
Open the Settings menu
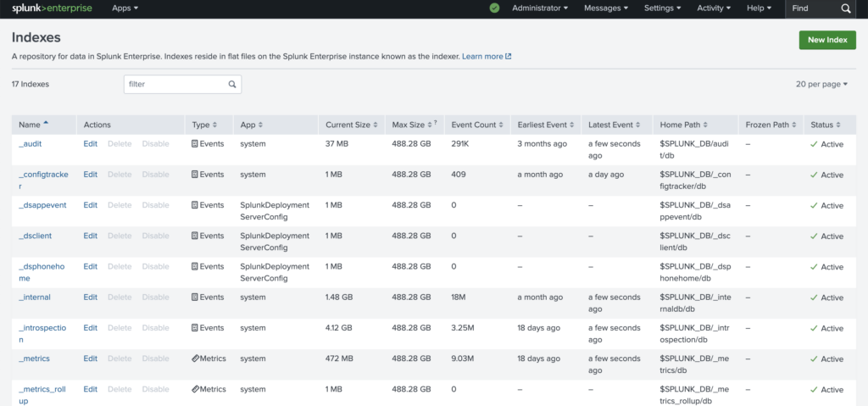(x=663, y=8)
